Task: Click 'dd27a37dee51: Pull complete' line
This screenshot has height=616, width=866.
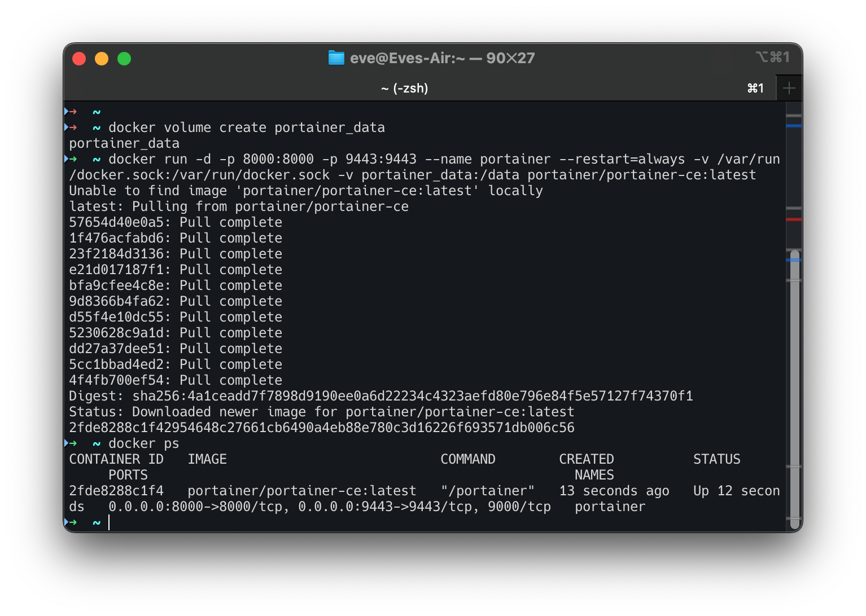Action: (176, 349)
